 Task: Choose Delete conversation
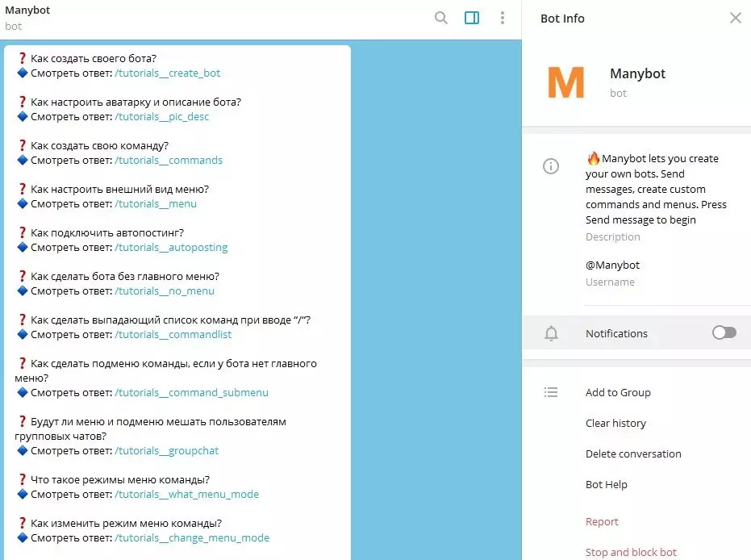coord(633,453)
